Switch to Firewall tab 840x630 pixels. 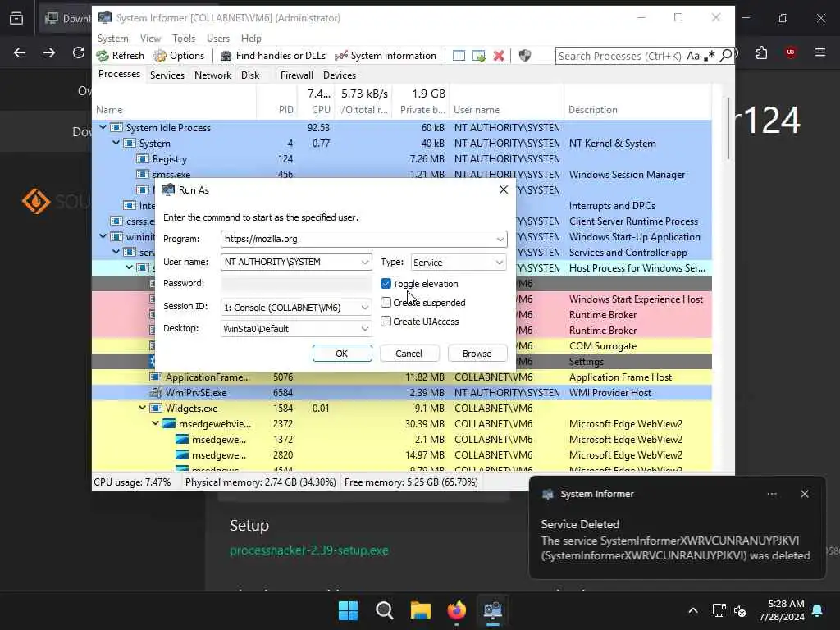coord(296,75)
